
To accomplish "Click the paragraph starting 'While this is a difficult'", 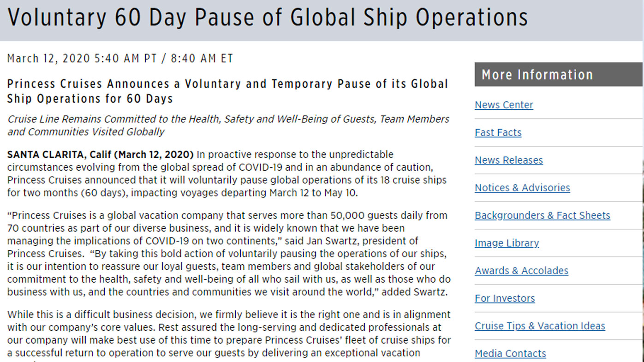I will [x=229, y=337].
